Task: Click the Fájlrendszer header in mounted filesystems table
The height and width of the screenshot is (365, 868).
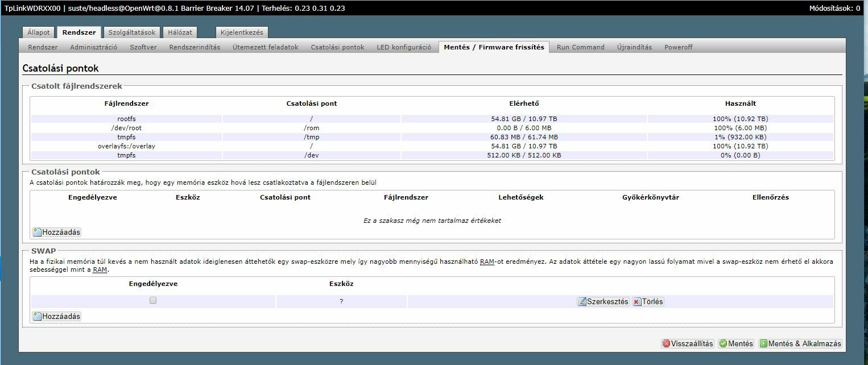Action: (126, 103)
